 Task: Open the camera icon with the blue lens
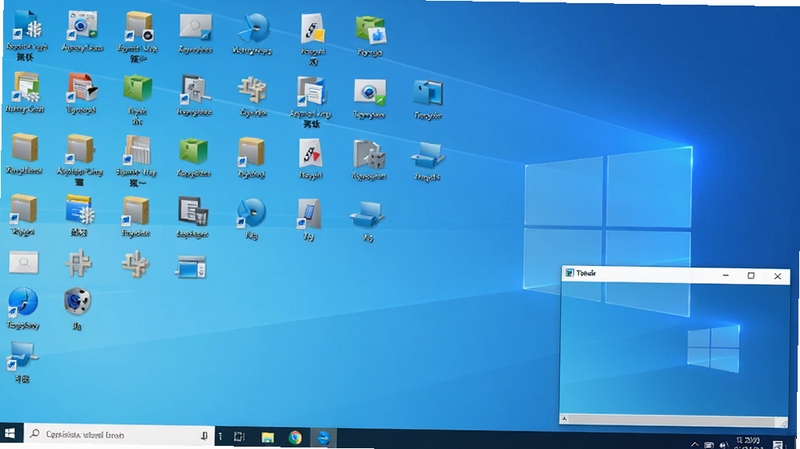coord(82,25)
